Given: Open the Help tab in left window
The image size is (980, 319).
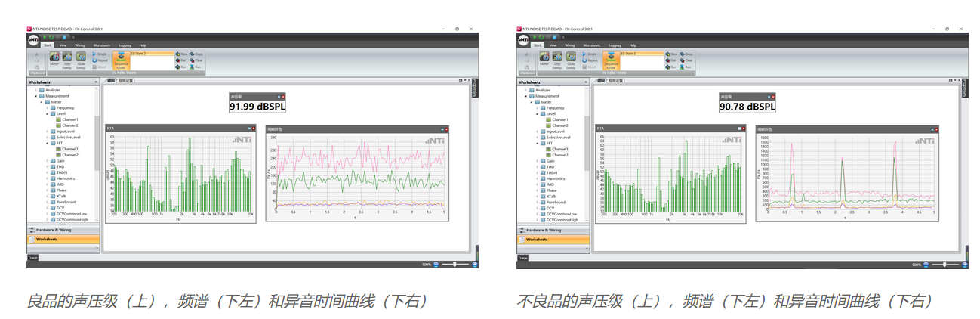Looking at the screenshot, I should (143, 45).
